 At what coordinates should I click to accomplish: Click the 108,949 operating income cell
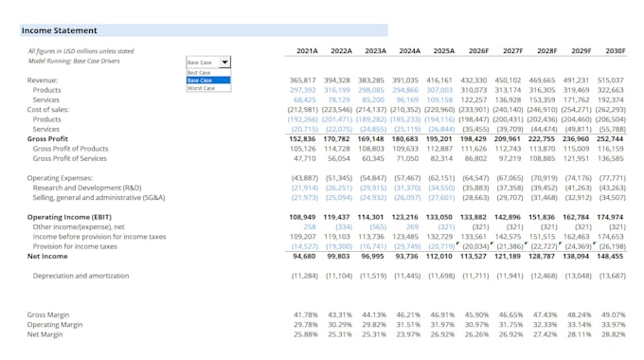click(302, 217)
